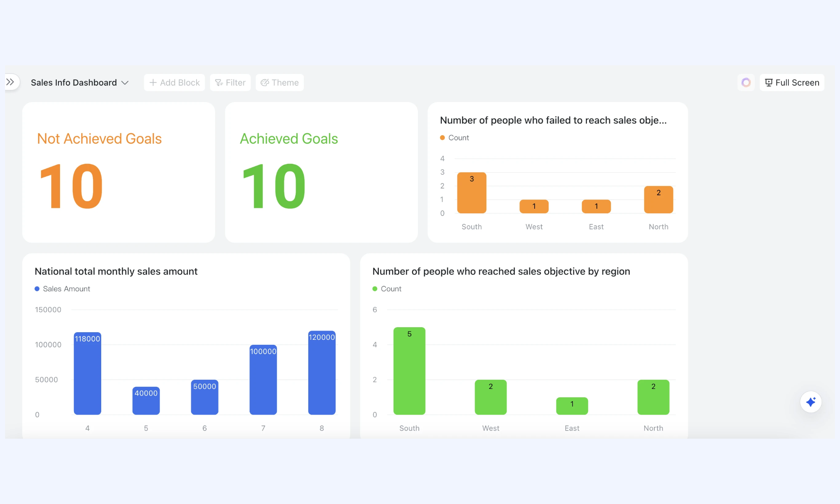This screenshot has height=504, width=840.
Task: Select the National total monthly sales title
Action: point(116,271)
